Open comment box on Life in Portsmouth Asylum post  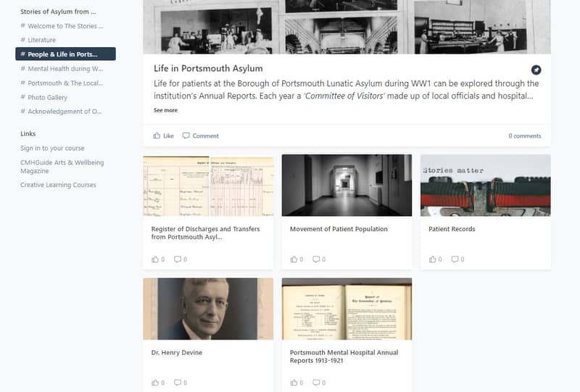201,135
